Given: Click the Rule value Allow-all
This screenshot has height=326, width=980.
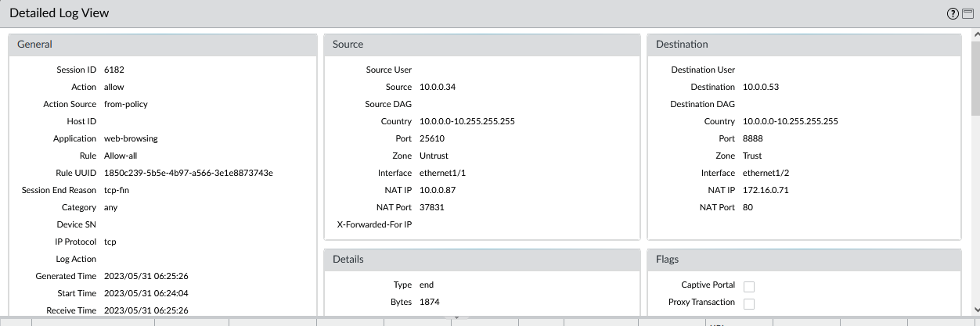Looking at the screenshot, I should click(121, 156).
